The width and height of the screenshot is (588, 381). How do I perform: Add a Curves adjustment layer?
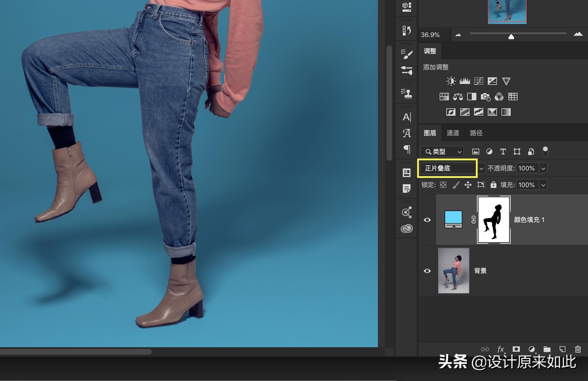tap(478, 81)
